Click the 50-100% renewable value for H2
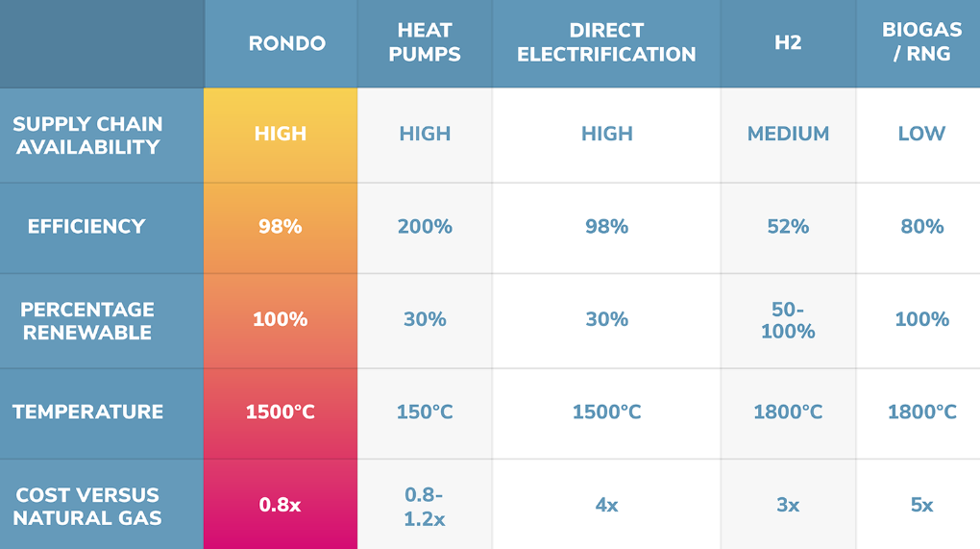Screen dimensions: 980x549 [788, 320]
